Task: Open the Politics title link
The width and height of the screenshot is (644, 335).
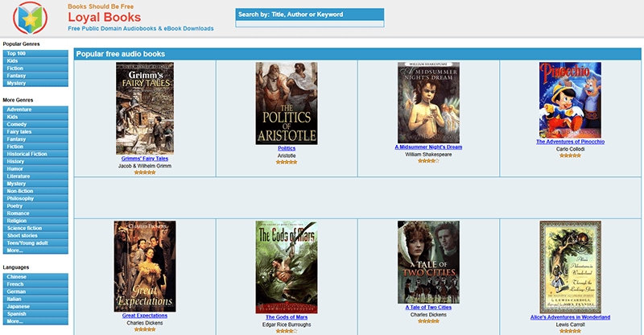Action: pos(287,148)
